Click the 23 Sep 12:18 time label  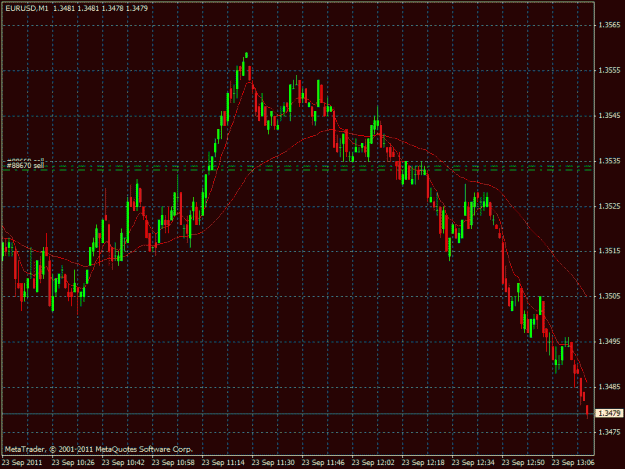[423, 463]
